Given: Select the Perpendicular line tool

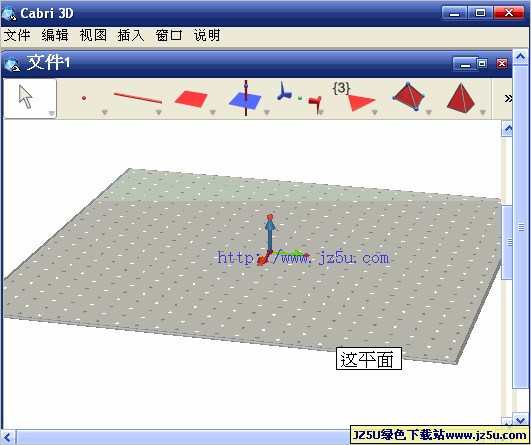Looking at the screenshot, I should click(245, 98).
